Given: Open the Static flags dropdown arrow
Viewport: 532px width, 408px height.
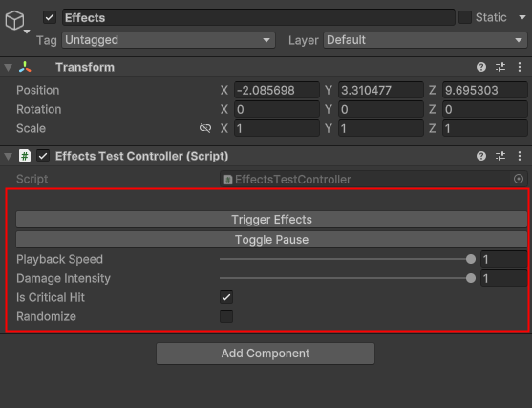Looking at the screenshot, I should coord(522,17).
